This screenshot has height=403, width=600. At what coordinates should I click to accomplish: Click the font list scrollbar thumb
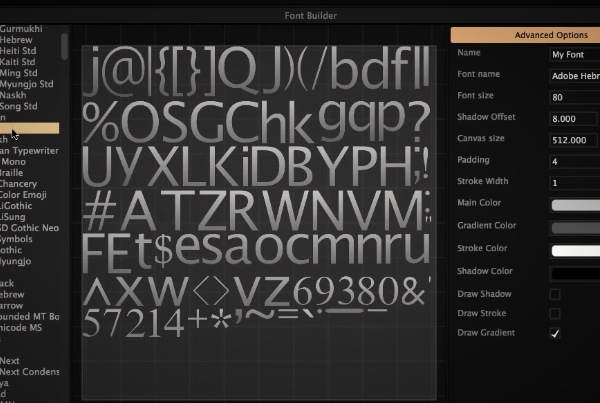coord(64,46)
